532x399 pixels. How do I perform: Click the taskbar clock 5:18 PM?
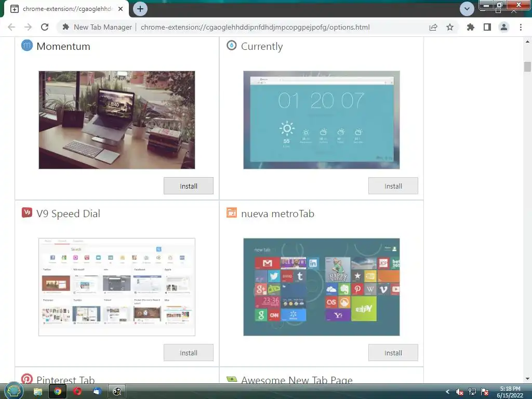(510, 389)
